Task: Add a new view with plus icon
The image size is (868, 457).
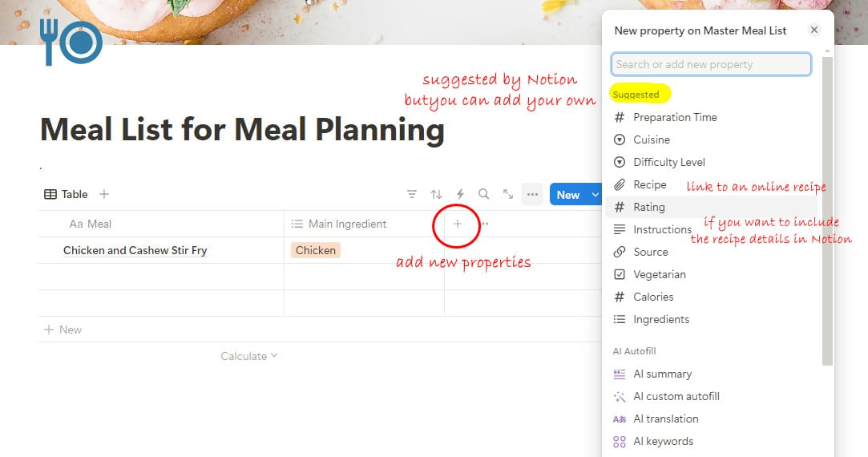Action: pyautogui.click(x=104, y=194)
